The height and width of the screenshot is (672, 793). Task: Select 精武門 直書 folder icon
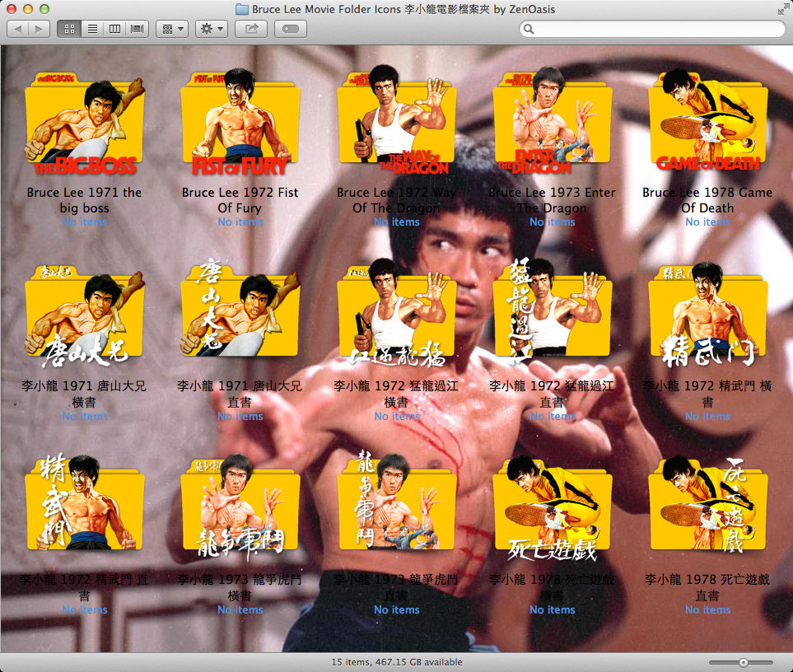point(85,502)
